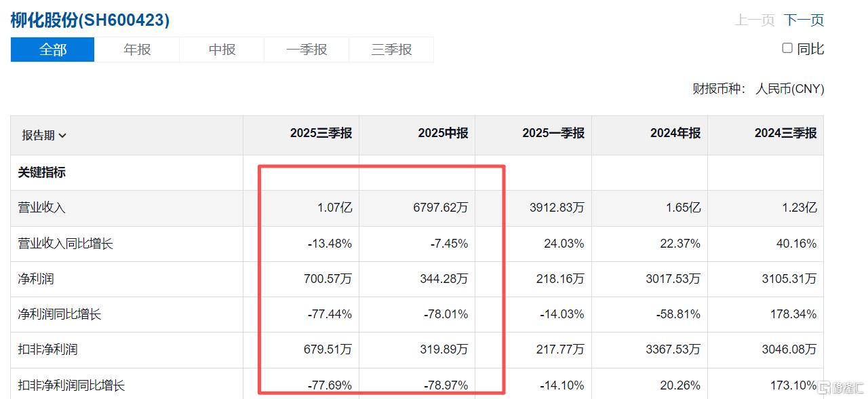Viewport: 868px width, 399px height.
Task: Click growth value -13.48%
Action: (x=330, y=244)
